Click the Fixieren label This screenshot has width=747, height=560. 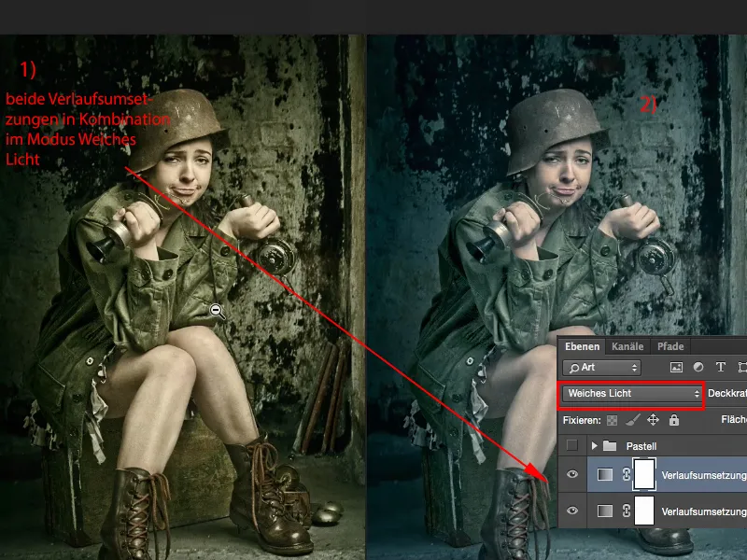[583, 421]
